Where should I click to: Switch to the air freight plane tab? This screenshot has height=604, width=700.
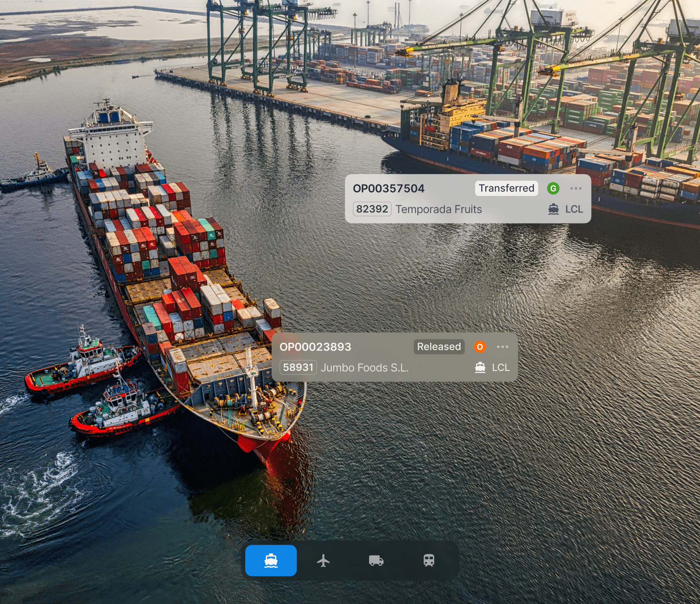pos(323,561)
